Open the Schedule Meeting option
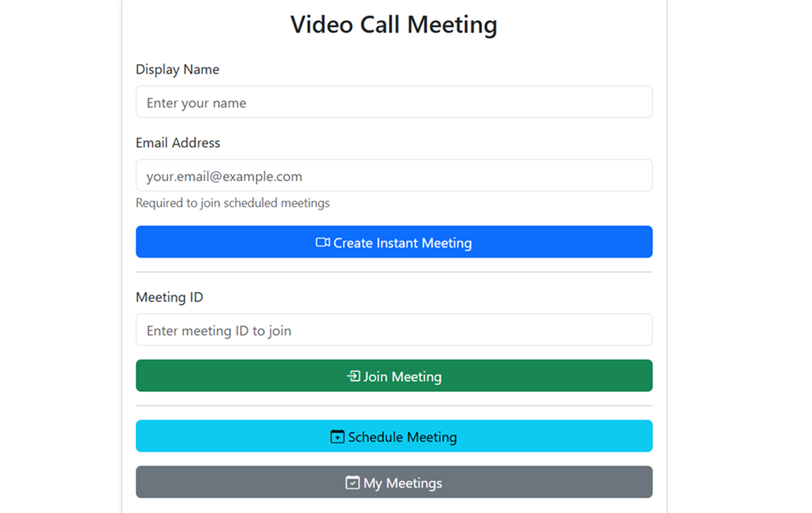 [394, 436]
